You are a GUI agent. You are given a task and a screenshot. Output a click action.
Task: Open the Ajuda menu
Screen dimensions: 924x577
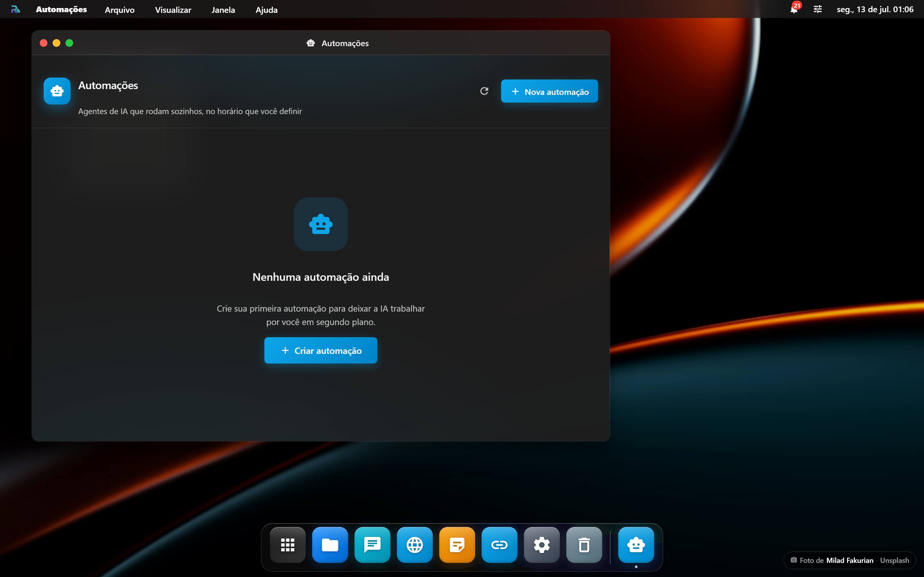[267, 10]
